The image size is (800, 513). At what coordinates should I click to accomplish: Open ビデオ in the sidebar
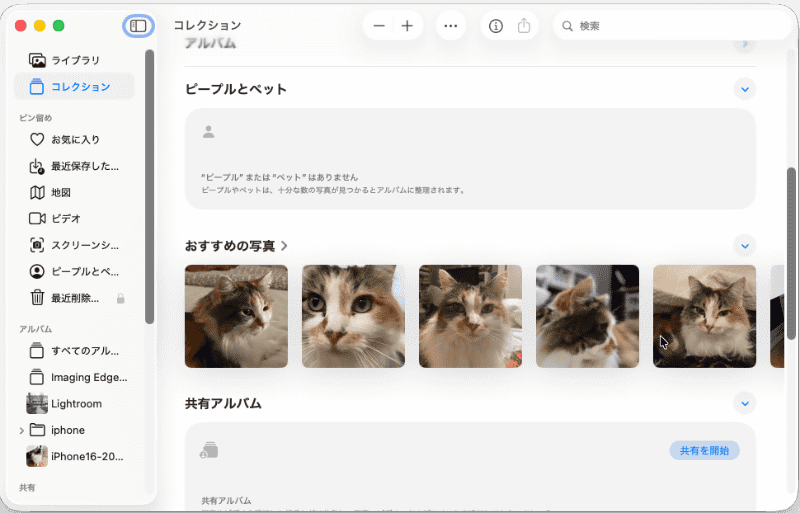click(x=74, y=218)
